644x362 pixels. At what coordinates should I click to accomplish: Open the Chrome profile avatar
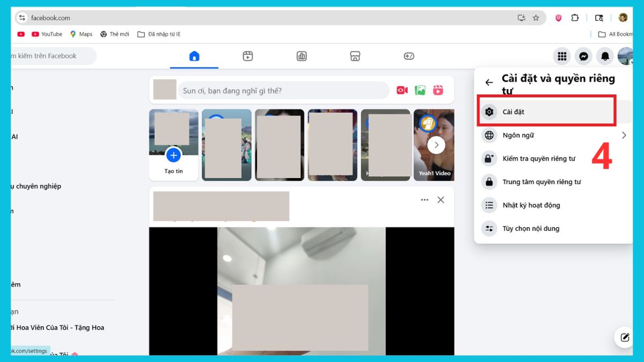[x=623, y=18]
